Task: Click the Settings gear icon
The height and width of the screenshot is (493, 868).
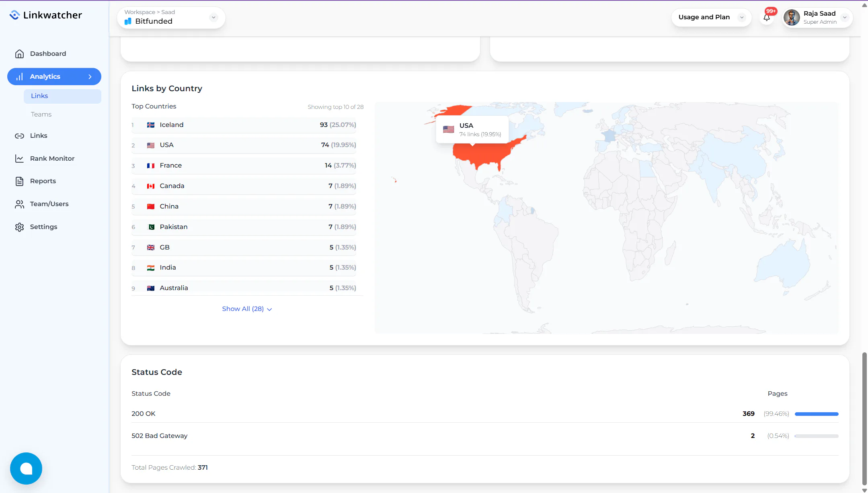Action: point(19,227)
